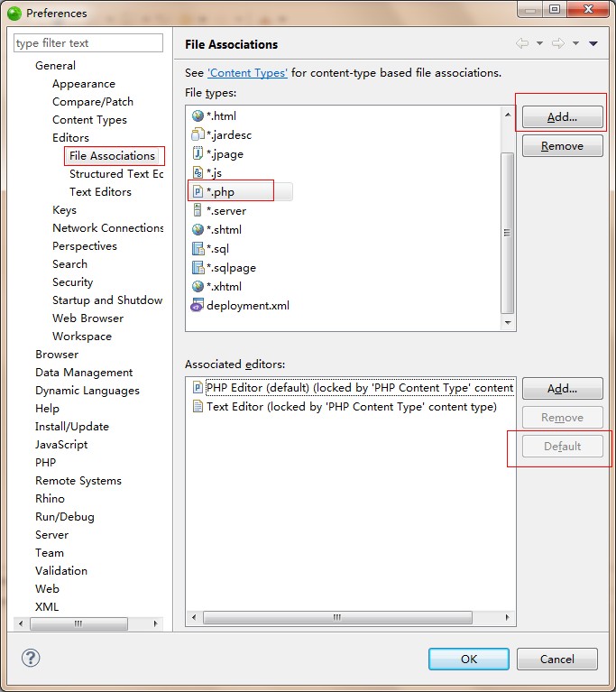Viewport: 616px width, 692px height.
Task: Add a new file type with the top Add button
Action: click(x=562, y=117)
